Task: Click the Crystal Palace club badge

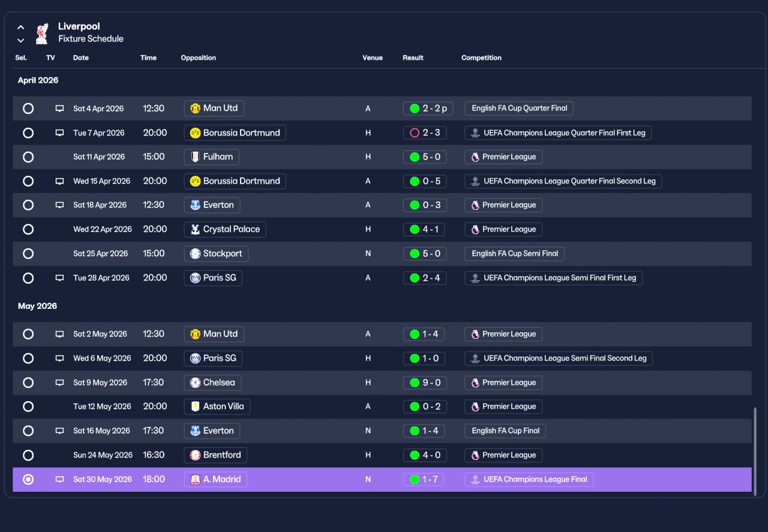Action: [195, 230]
